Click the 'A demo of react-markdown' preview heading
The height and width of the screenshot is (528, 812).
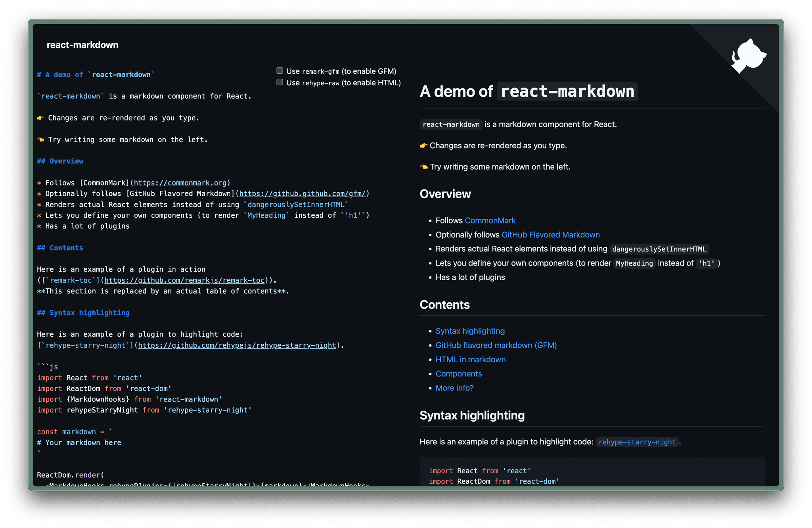coord(529,91)
